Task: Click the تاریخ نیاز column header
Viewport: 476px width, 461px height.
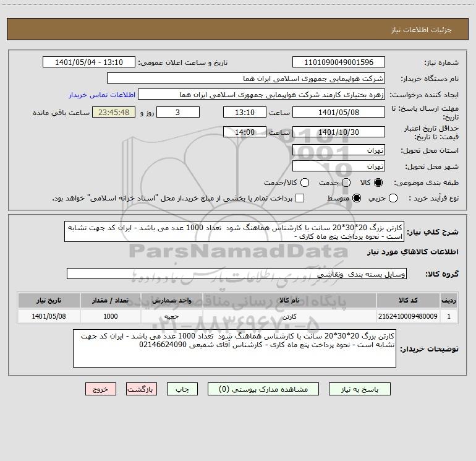Action: (48, 300)
